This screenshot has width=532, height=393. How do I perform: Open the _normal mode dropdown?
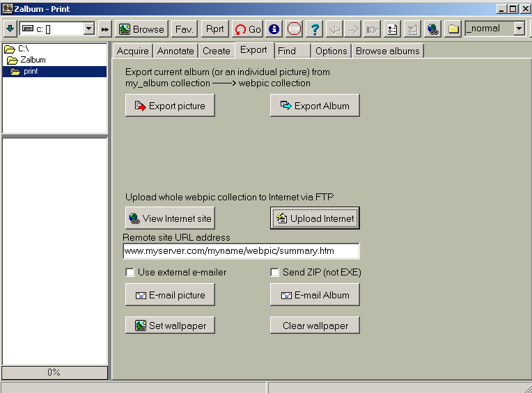tap(519, 29)
